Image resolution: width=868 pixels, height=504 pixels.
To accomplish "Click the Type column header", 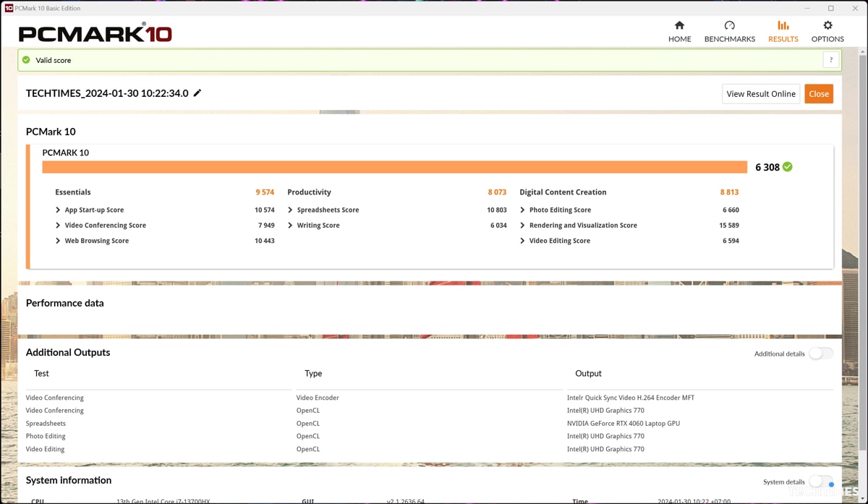I will (313, 374).
